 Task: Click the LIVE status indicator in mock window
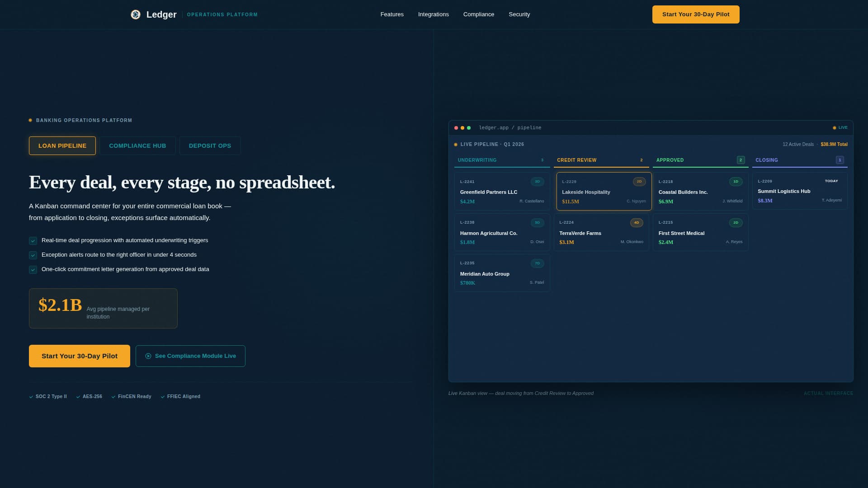[x=840, y=128]
